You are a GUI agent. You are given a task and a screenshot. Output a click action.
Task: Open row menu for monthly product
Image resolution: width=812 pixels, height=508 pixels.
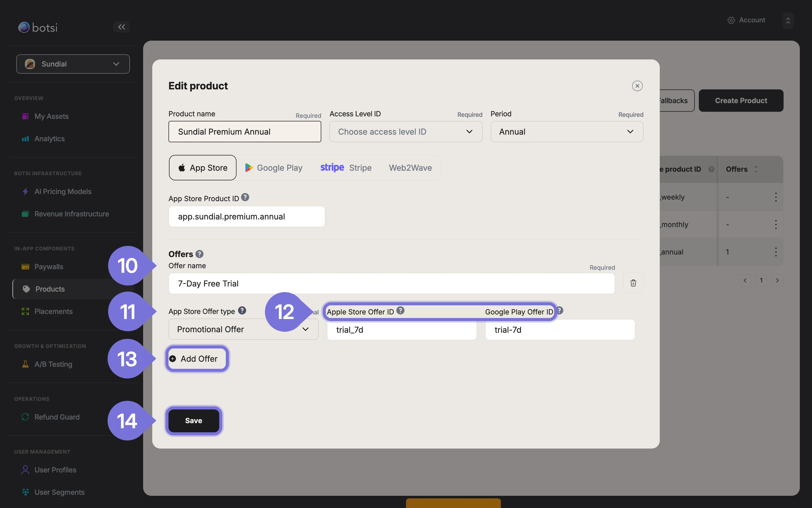tap(776, 225)
